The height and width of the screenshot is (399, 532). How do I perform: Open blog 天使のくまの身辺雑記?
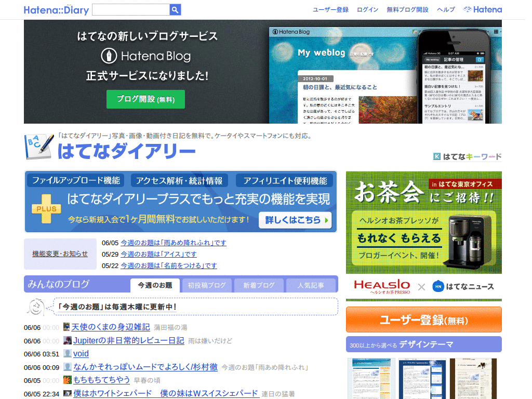[x=111, y=327]
